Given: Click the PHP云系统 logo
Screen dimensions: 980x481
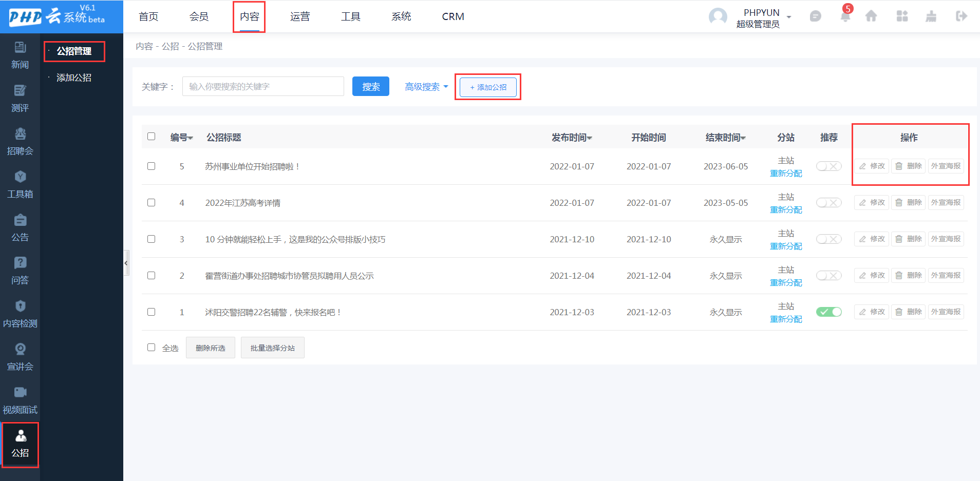Looking at the screenshot, I should click(56, 16).
